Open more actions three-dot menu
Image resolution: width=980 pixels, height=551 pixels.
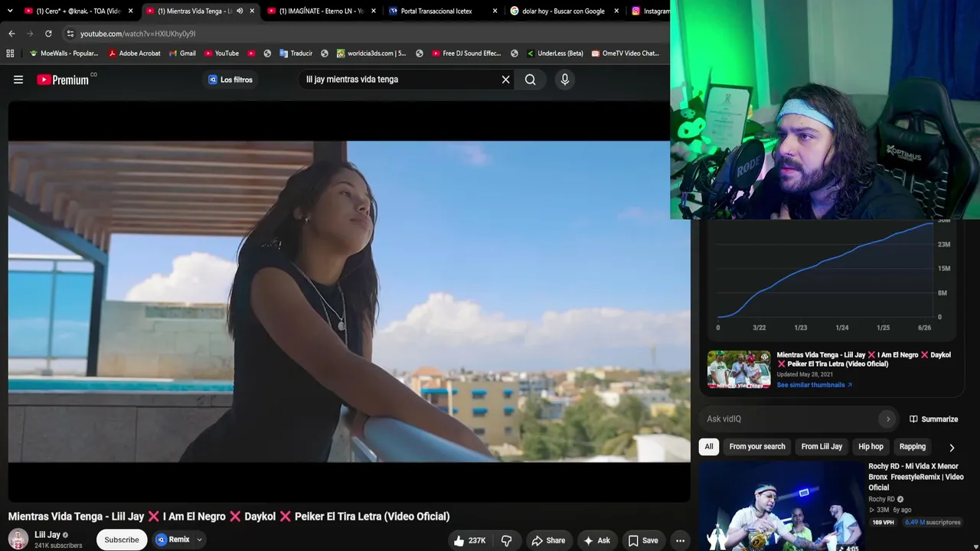point(680,540)
